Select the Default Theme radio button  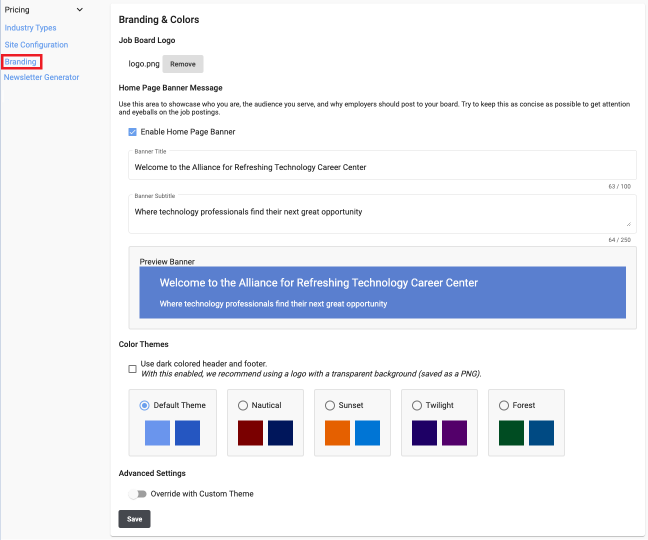click(x=145, y=405)
